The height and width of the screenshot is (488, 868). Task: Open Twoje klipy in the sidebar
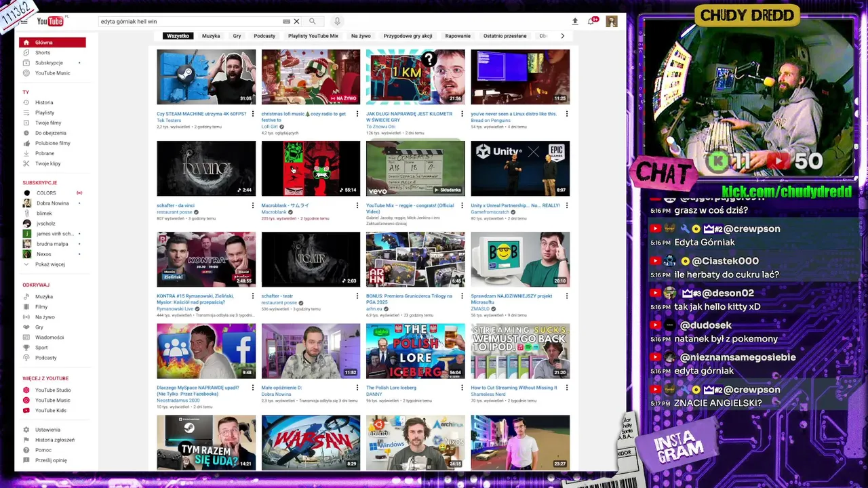point(52,163)
